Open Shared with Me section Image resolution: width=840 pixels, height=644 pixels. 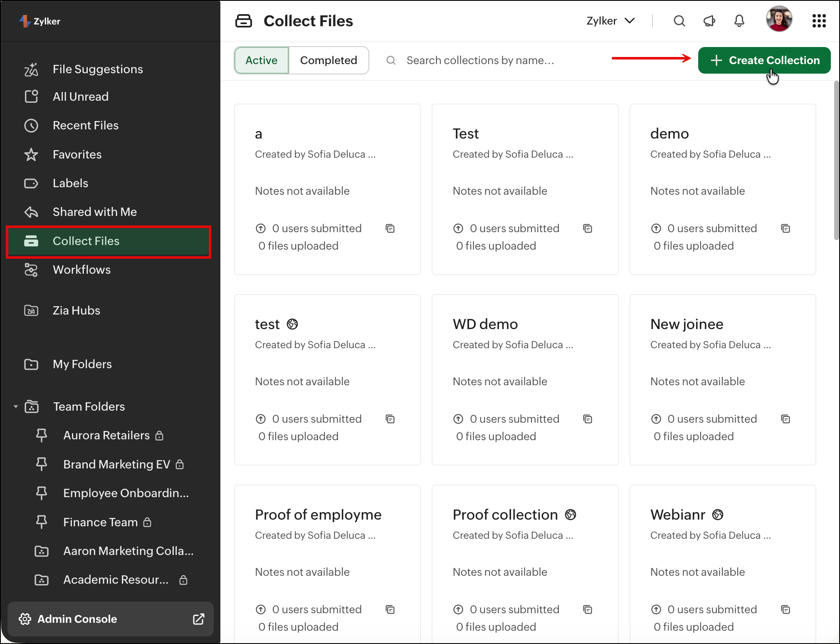point(94,212)
